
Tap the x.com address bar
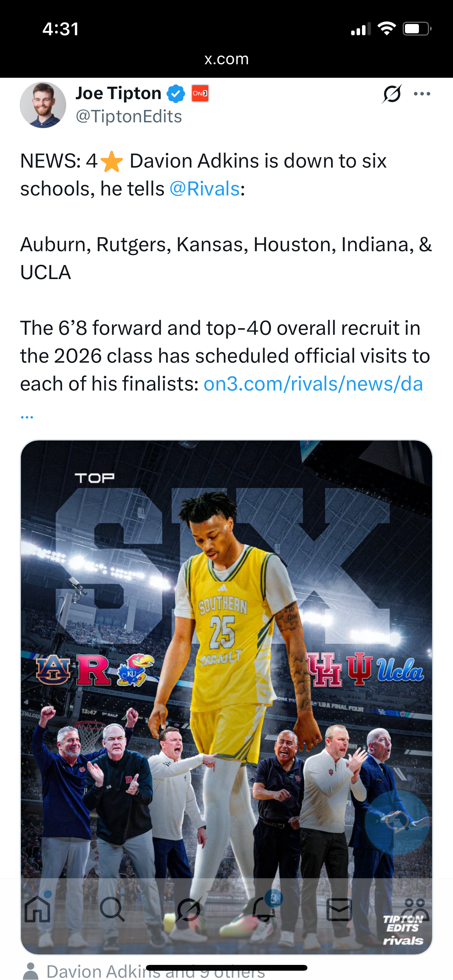226,59
